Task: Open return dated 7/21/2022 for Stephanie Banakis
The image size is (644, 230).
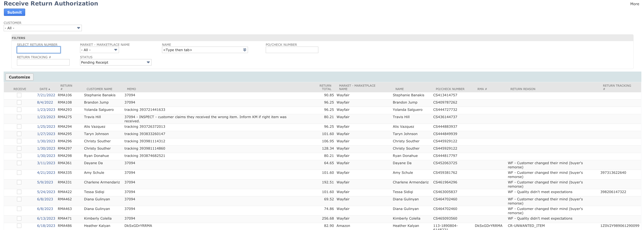Action: pos(46,95)
